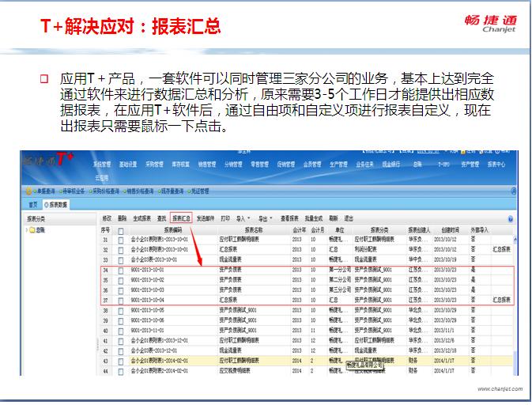Open the 业务往来 menu

(x=364, y=165)
